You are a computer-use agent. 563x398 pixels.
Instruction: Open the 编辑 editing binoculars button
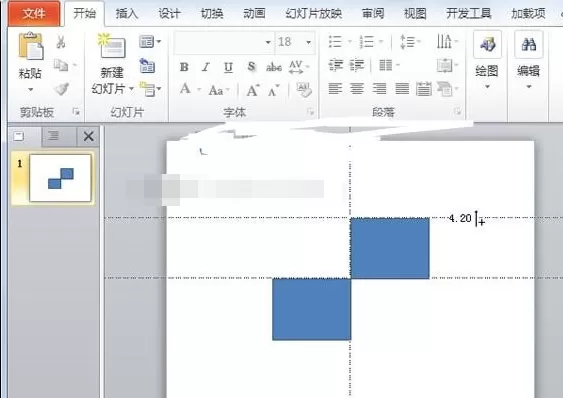coord(529,60)
